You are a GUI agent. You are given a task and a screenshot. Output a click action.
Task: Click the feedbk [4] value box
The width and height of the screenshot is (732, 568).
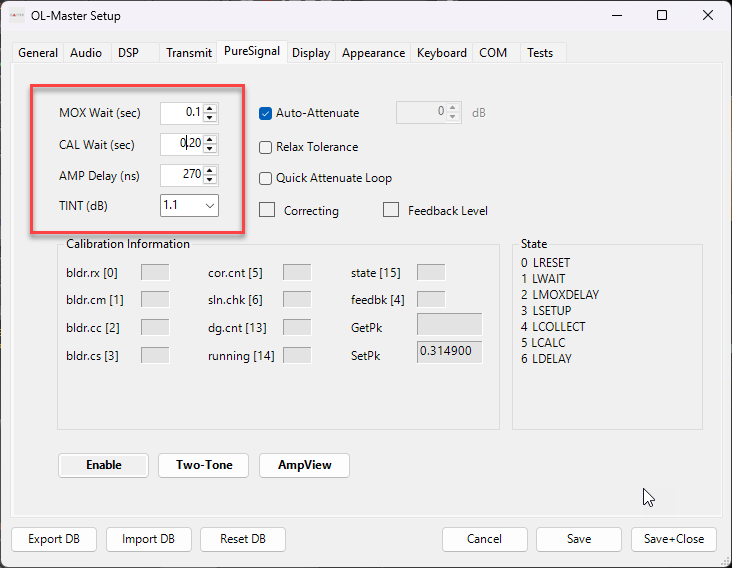pyautogui.click(x=431, y=299)
